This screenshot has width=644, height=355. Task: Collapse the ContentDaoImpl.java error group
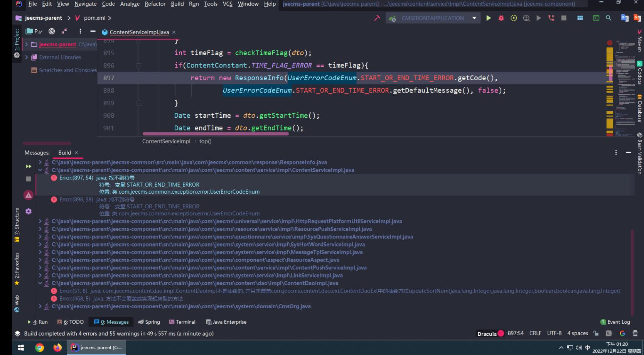[40, 283]
